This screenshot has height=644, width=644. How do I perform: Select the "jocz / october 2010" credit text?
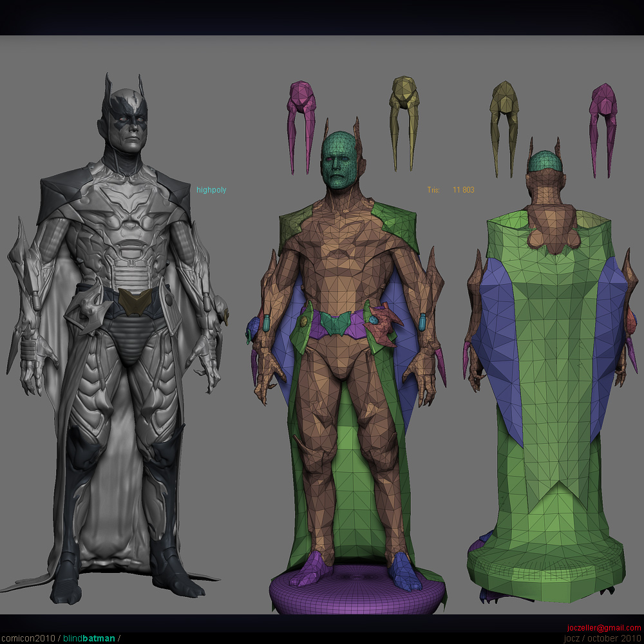(x=602, y=638)
